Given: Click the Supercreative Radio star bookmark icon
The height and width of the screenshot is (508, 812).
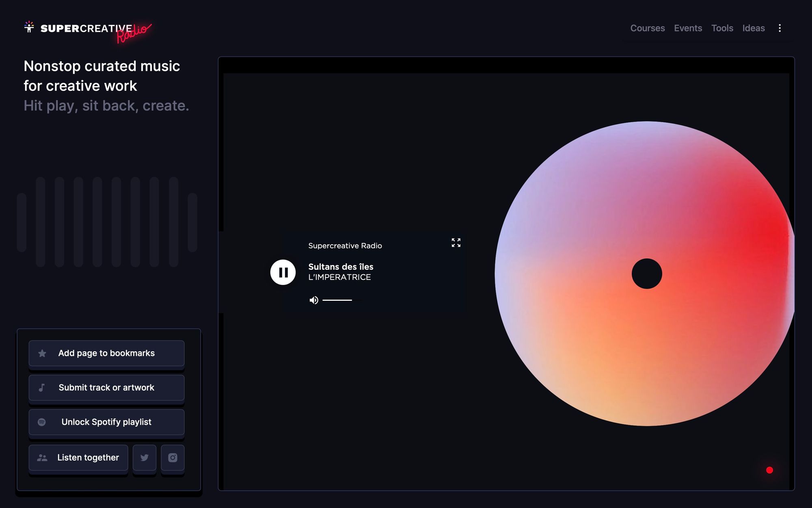Looking at the screenshot, I should 42,353.
